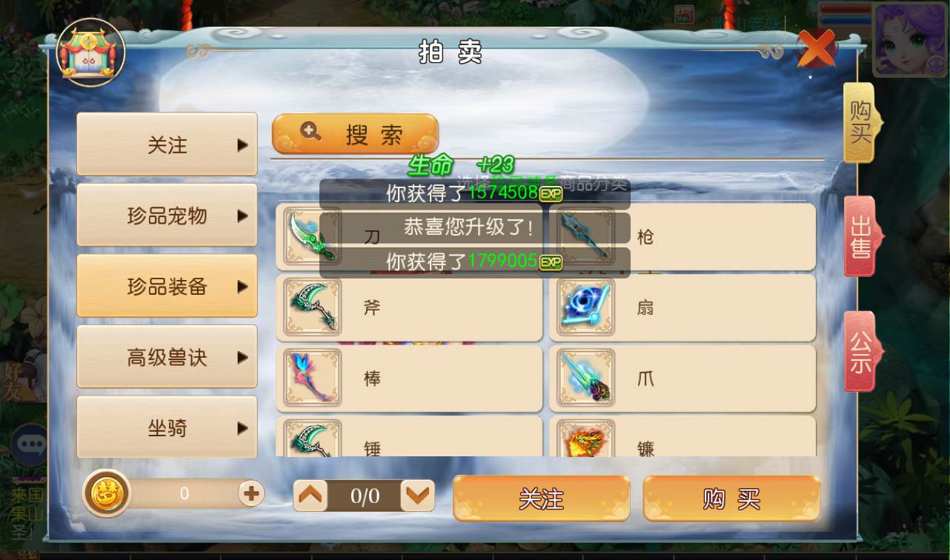Select the 刀 blade weapon icon
This screenshot has height=560, width=950.
pyautogui.click(x=312, y=236)
